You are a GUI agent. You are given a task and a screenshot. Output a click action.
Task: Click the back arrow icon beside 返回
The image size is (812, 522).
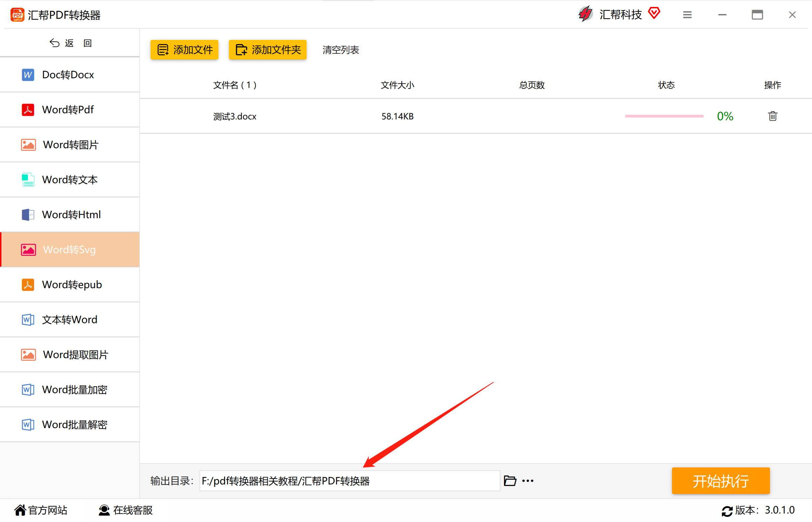pyautogui.click(x=55, y=43)
